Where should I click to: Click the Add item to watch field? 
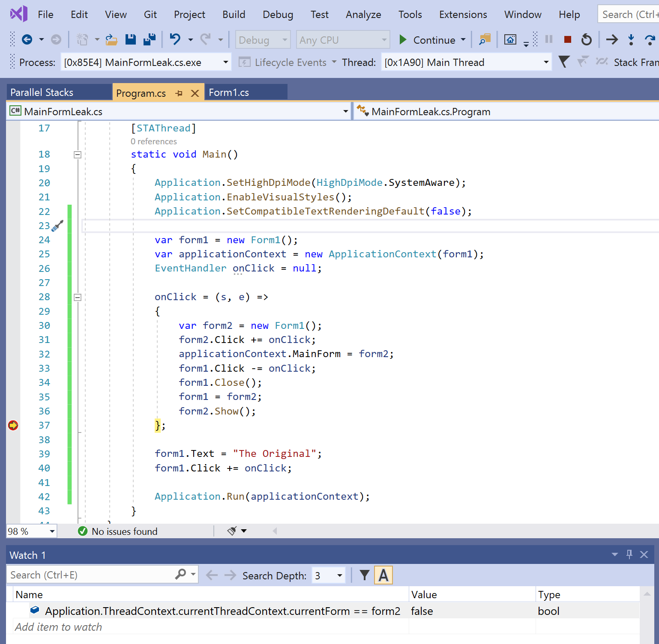point(59,626)
